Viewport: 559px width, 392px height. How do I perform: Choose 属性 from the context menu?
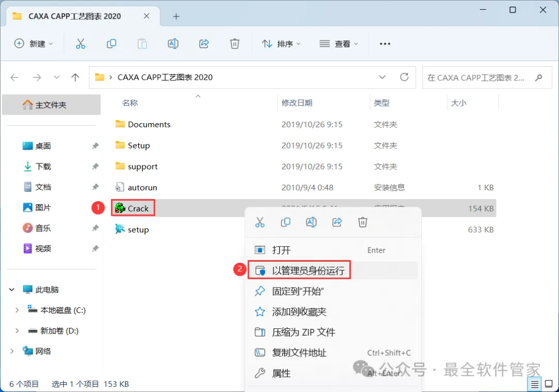332,373
